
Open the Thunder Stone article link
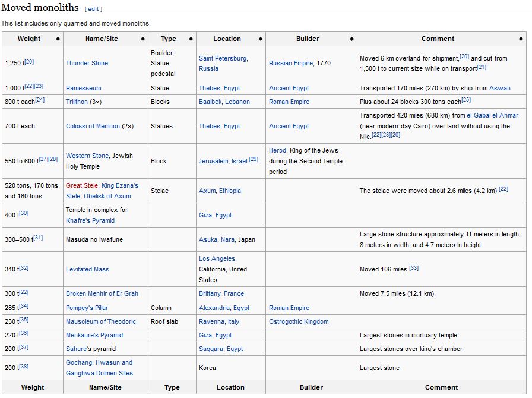point(87,63)
